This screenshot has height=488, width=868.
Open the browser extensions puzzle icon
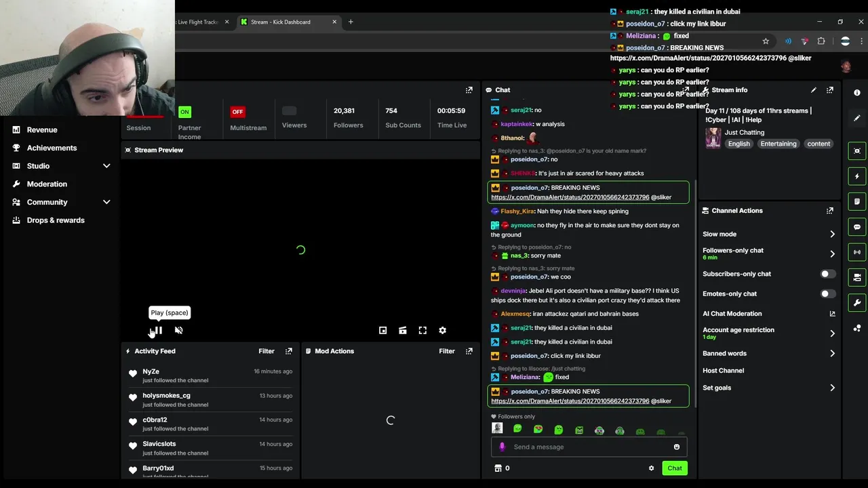click(x=821, y=41)
